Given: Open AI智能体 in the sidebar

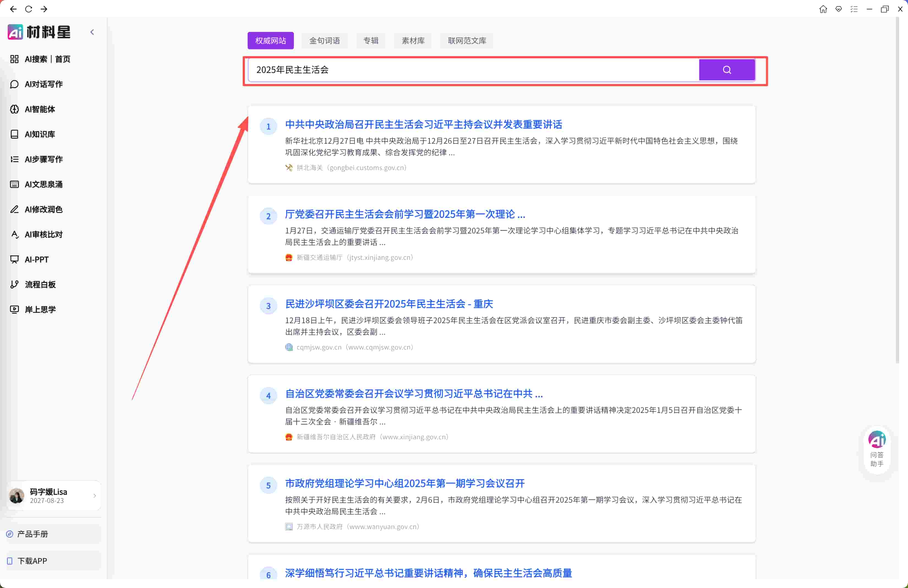Looking at the screenshot, I should [x=39, y=109].
